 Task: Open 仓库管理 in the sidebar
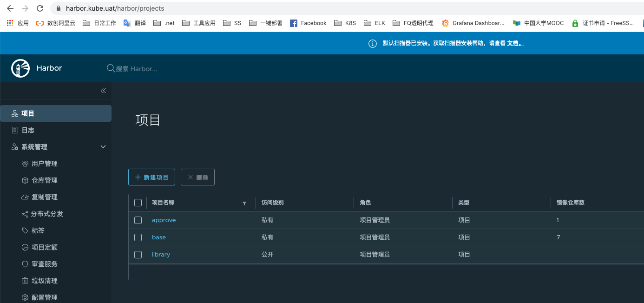tap(45, 180)
